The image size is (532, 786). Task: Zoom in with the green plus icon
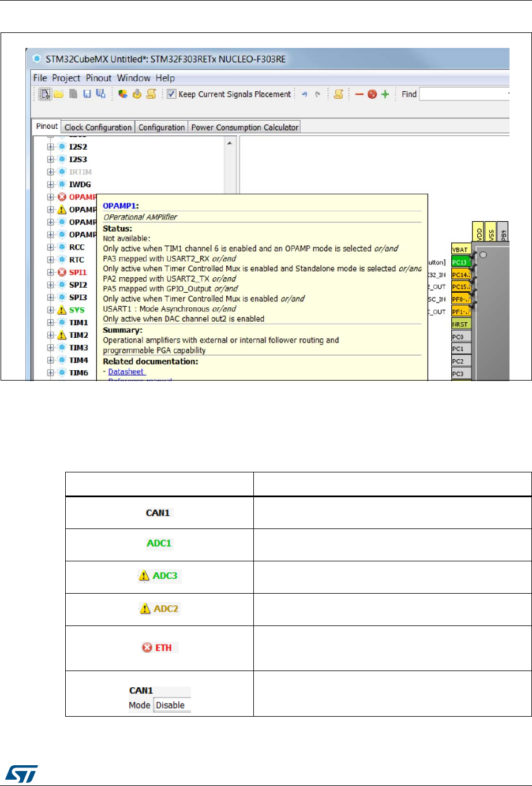coord(385,94)
